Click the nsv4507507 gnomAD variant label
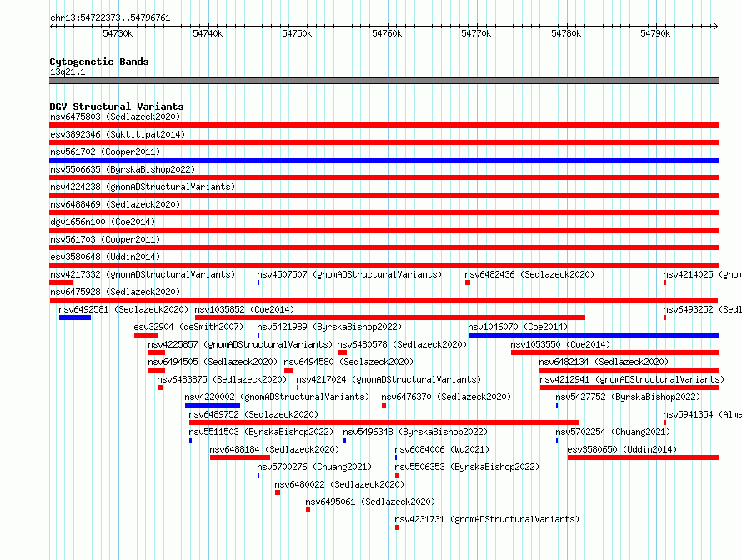The height and width of the screenshot is (560, 742). 349,274
